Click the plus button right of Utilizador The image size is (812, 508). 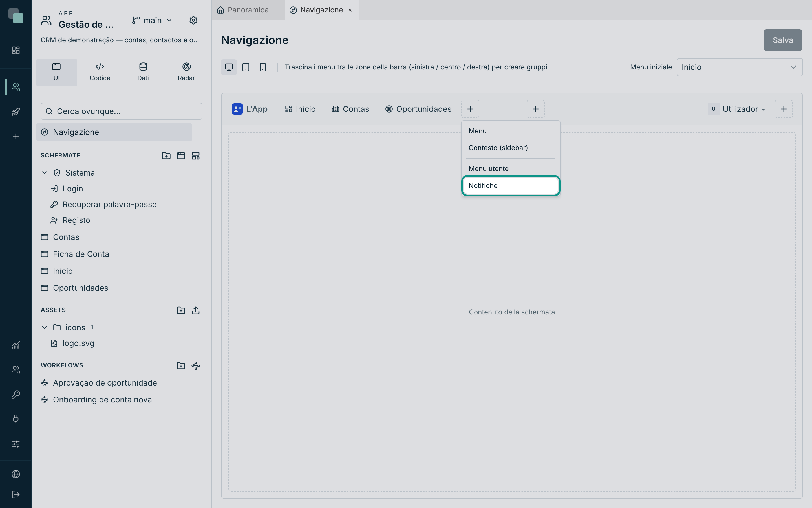[x=784, y=109]
